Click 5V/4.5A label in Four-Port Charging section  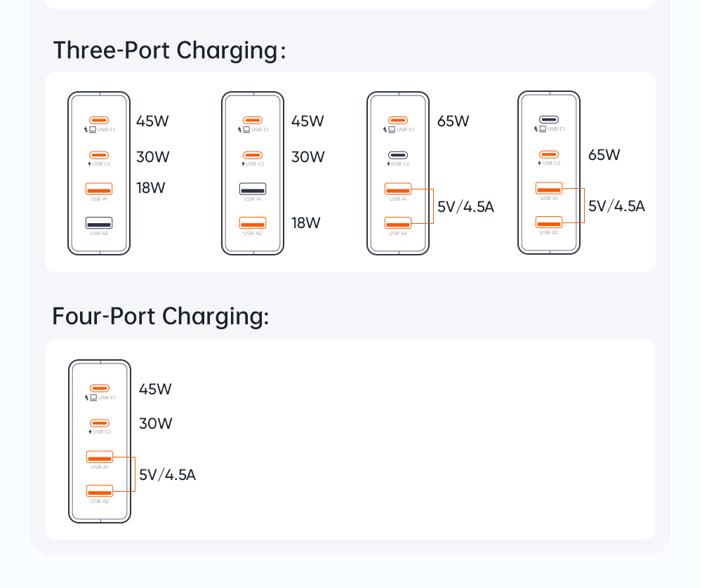[x=167, y=475]
